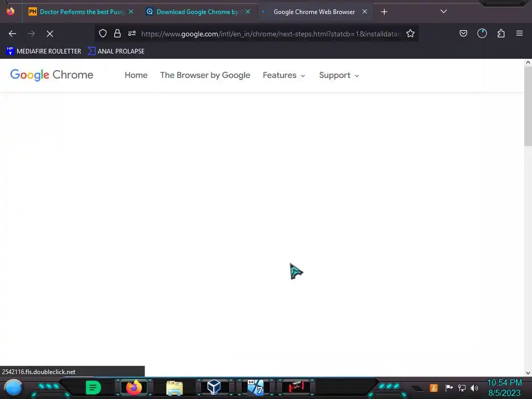Open the second bookmark in bookmarks bar

[x=116, y=51]
